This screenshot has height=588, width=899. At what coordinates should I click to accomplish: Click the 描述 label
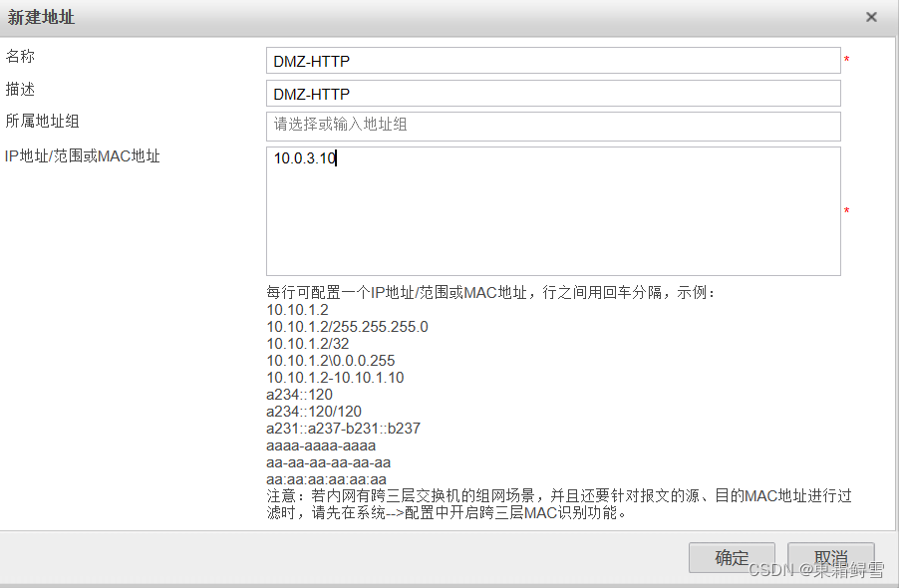point(20,89)
